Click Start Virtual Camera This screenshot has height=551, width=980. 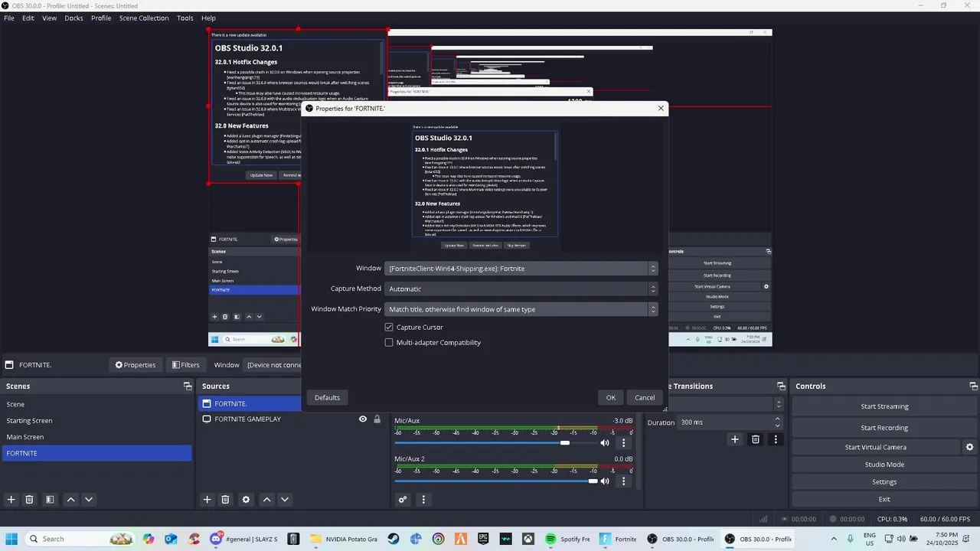[876, 447]
